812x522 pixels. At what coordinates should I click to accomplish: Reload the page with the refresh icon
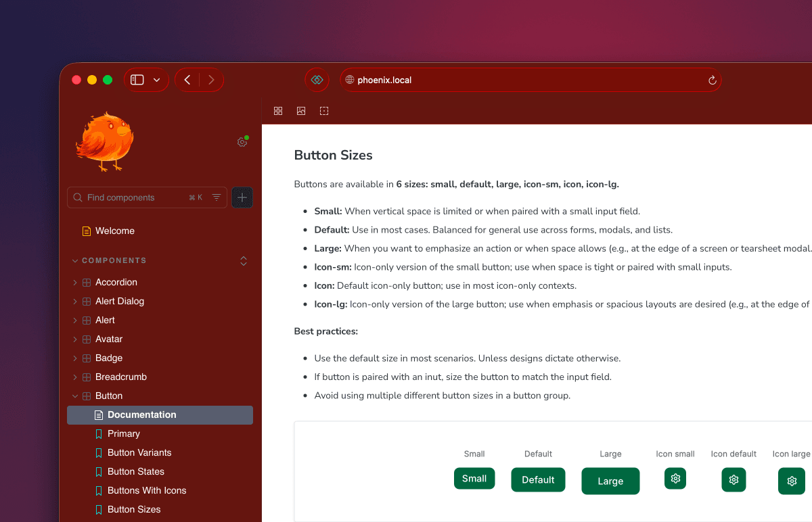[712, 80]
